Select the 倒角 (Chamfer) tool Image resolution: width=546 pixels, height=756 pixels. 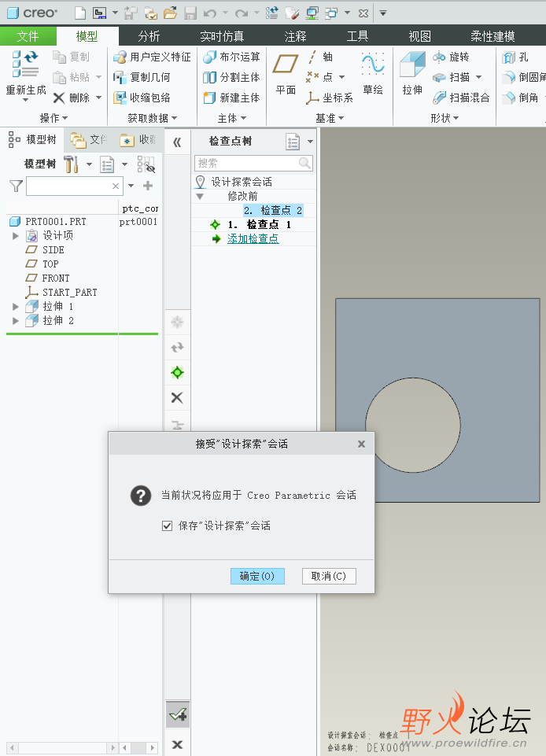(x=520, y=98)
